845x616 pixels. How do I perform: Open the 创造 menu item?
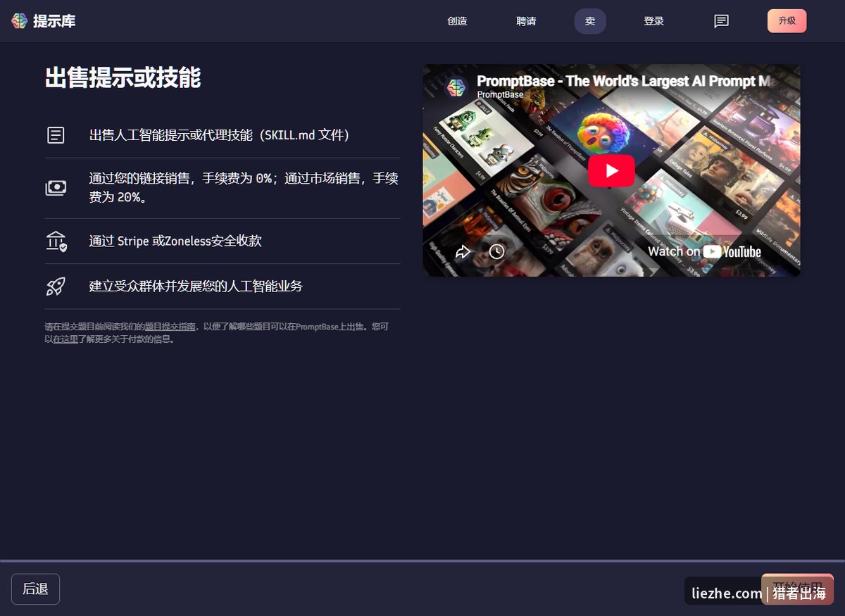pyautogui.click(x=457, y=21)
